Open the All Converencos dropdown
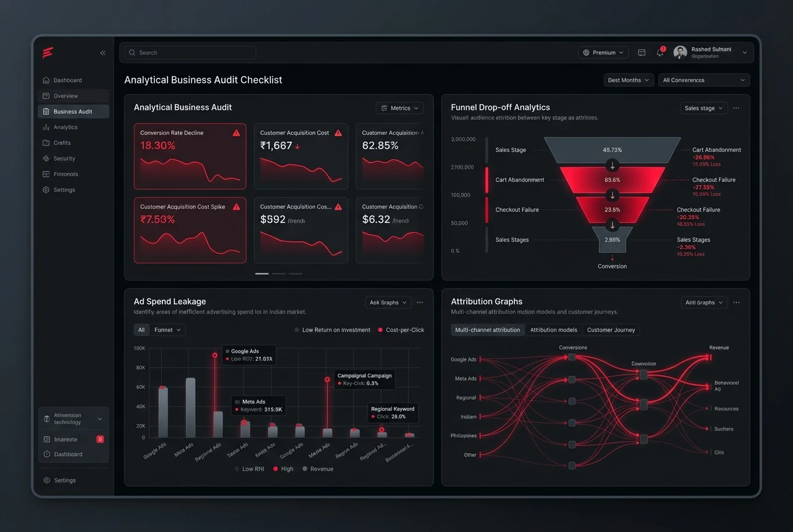 [704, 80]
